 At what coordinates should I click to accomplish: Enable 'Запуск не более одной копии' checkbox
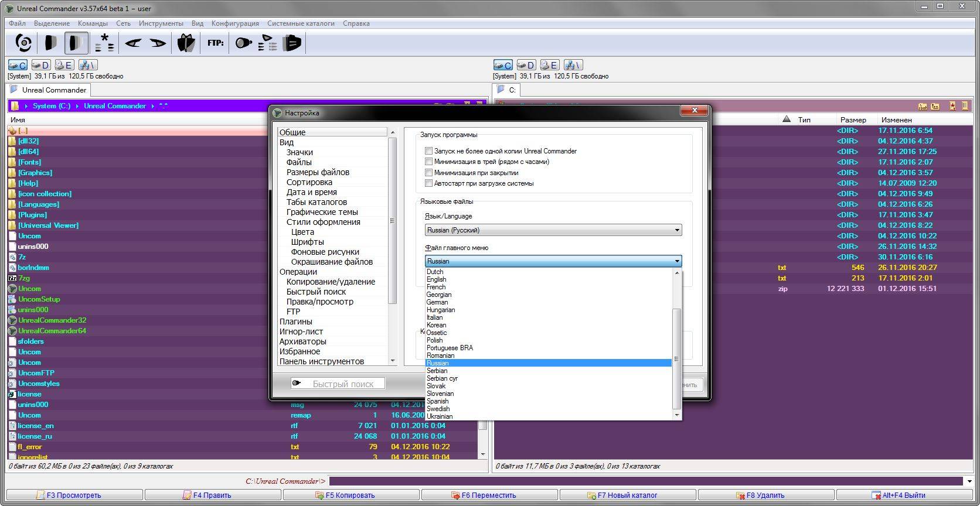click(429, 151)
